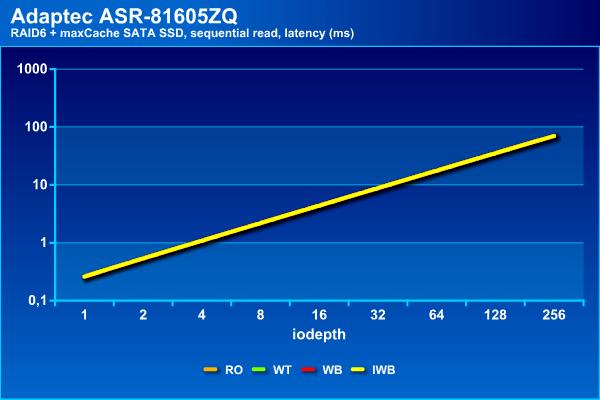Click the x-axis label '8'

point(260,315)
